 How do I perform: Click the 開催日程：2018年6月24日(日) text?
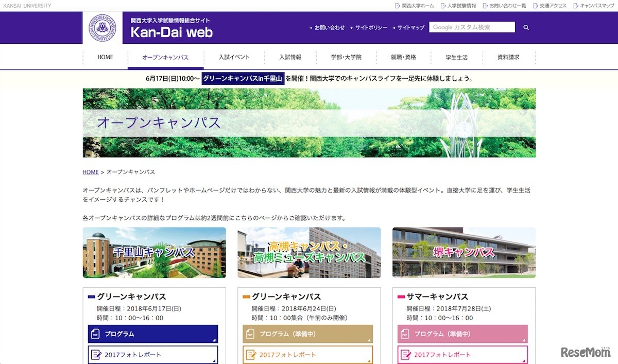click(x=294, y=309)
